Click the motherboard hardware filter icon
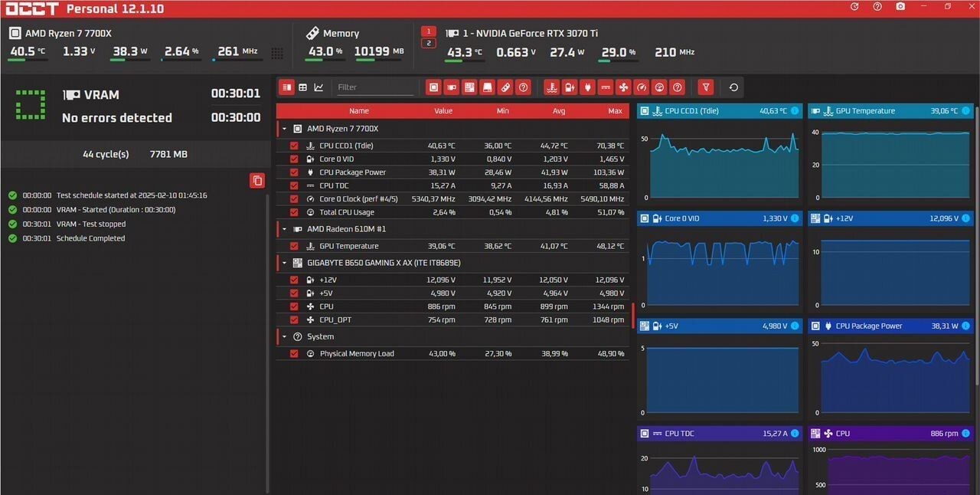Screen dimensions: 980x495 coord(469,87)
